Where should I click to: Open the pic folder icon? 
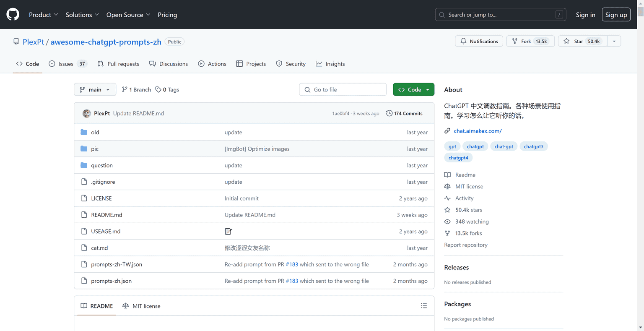click(x=84, y=149)
